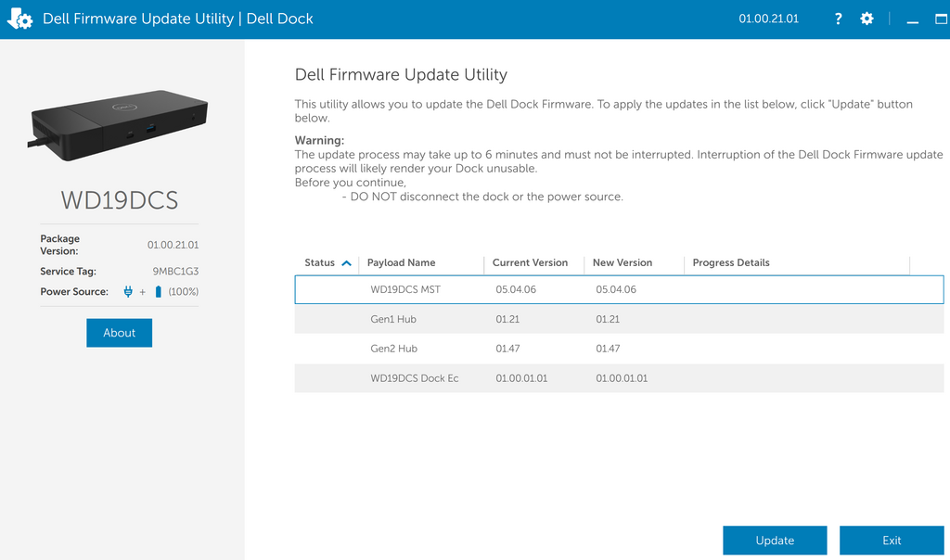This screenshot has height=560, width=950.
Task: Click current version 01.47 for Gen2 Hub
Action: [507, 349]
